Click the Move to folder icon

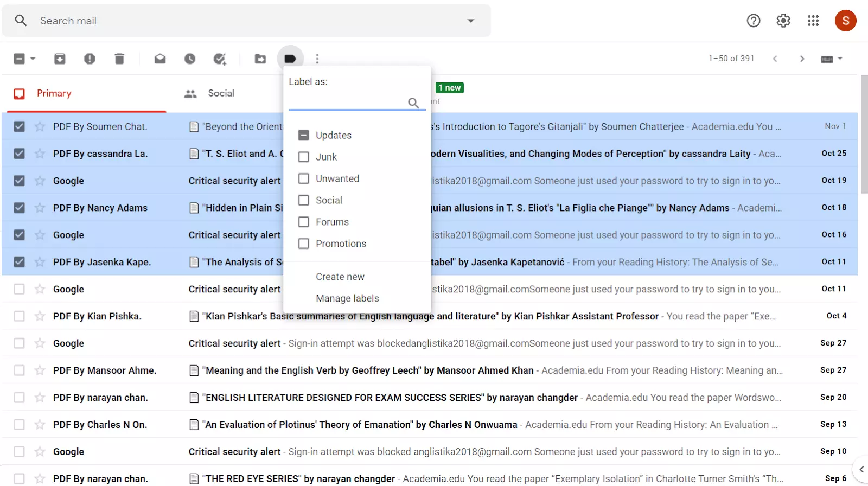(x=260, y=59)
